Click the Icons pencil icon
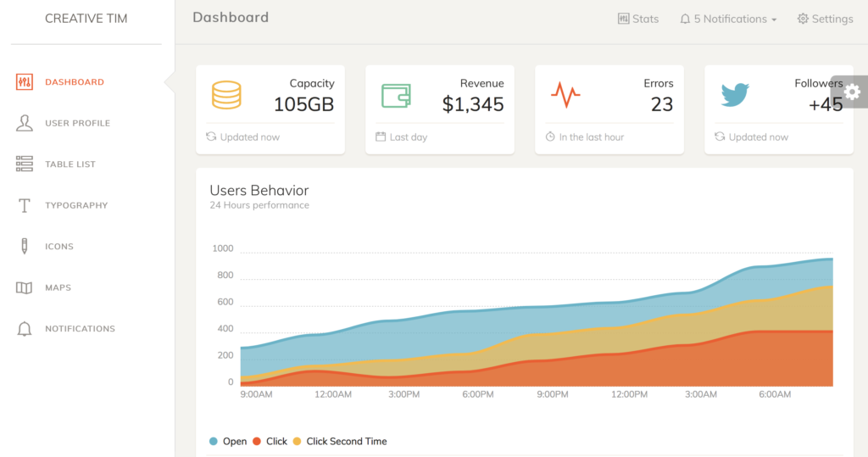The width and height of the screenshot is (868, 457). coord(25,246)
